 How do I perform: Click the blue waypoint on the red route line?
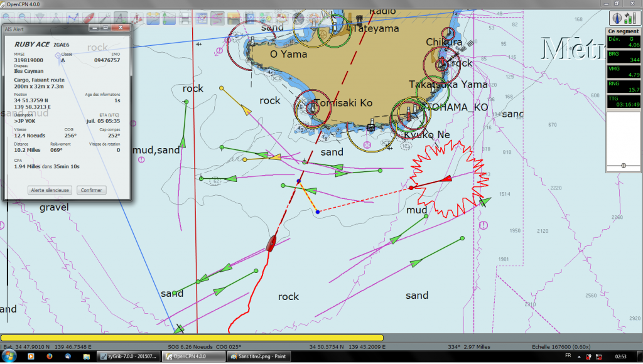coord(298,181)
